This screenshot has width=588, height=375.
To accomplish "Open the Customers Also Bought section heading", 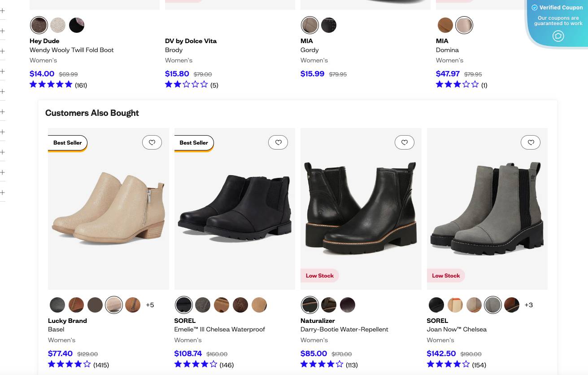I will tap(92, 113).
